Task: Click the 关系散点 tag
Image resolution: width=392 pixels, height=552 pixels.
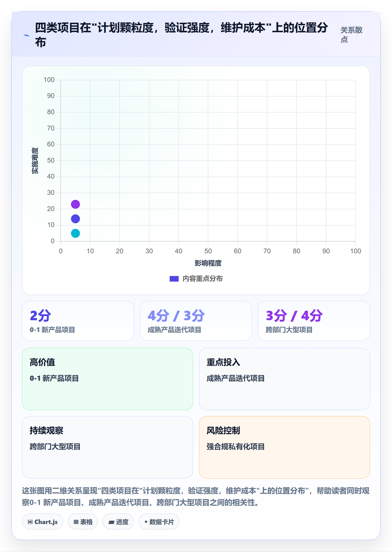Action: [x=351, y=35]
